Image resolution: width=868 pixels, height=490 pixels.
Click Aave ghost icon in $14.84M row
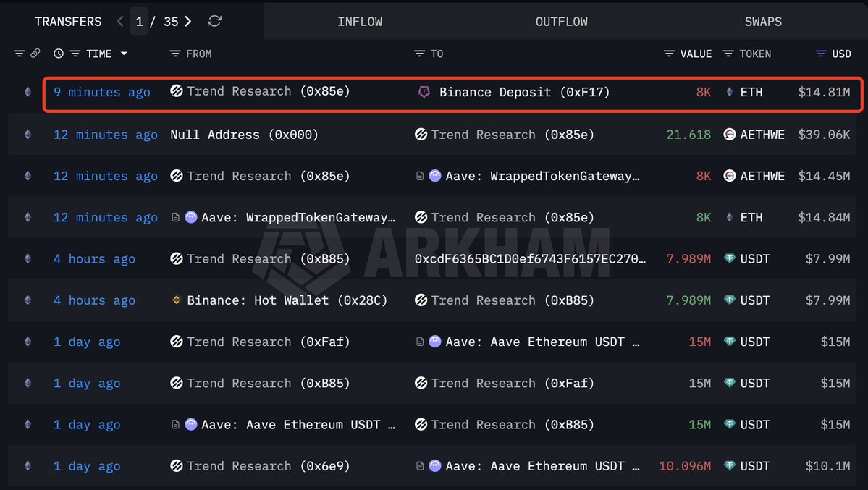pos(191,218)
